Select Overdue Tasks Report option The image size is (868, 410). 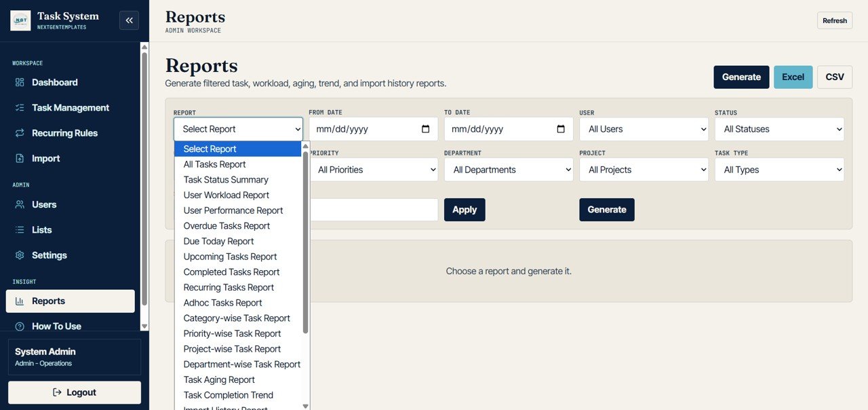coord(238,226)
